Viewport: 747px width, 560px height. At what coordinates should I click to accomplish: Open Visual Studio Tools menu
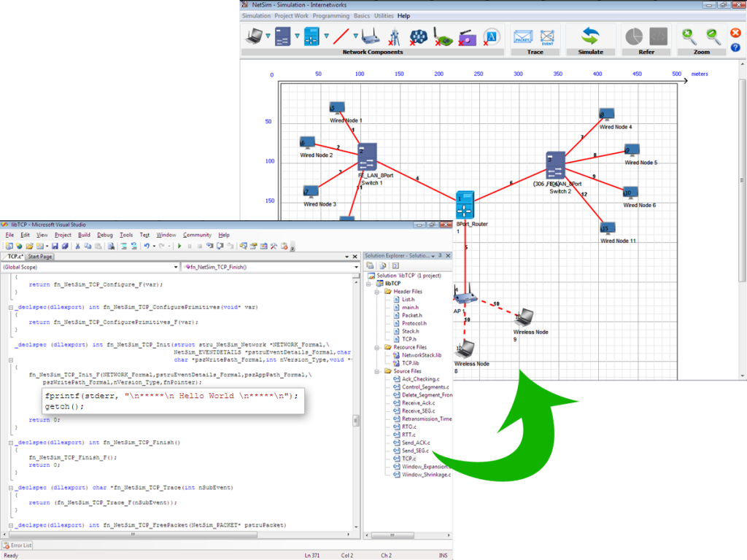(x=126, y=235)
